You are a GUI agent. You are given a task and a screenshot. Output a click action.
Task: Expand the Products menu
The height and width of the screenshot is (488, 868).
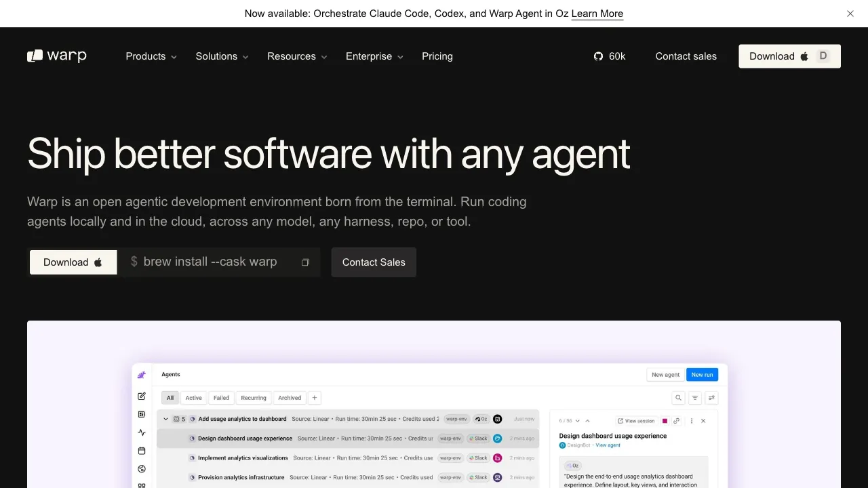tap(151, 56)
